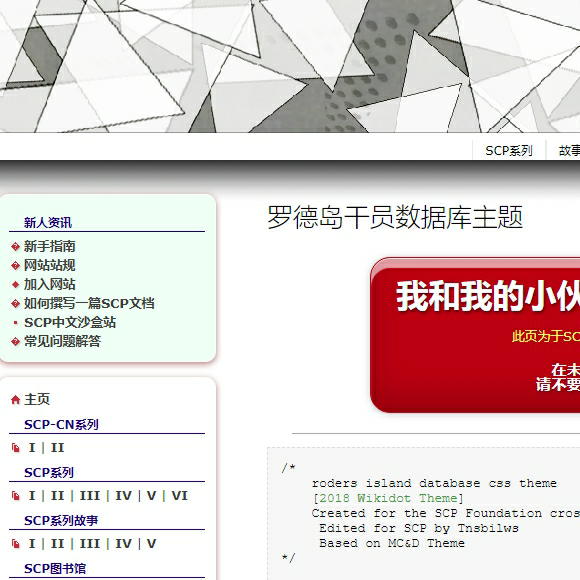
Task: Click the 新人资讯 sidebar heading
Action: [x=48, y=223]
